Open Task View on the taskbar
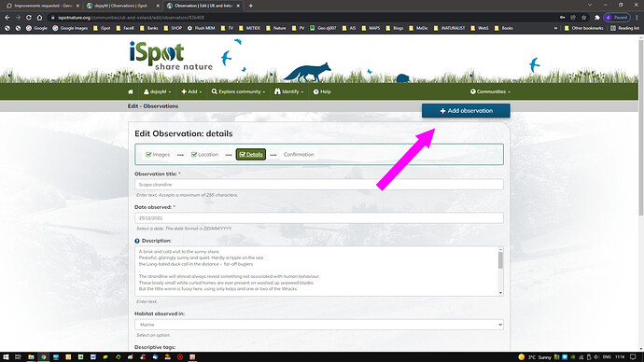The image size is (644, 362). 18,357
